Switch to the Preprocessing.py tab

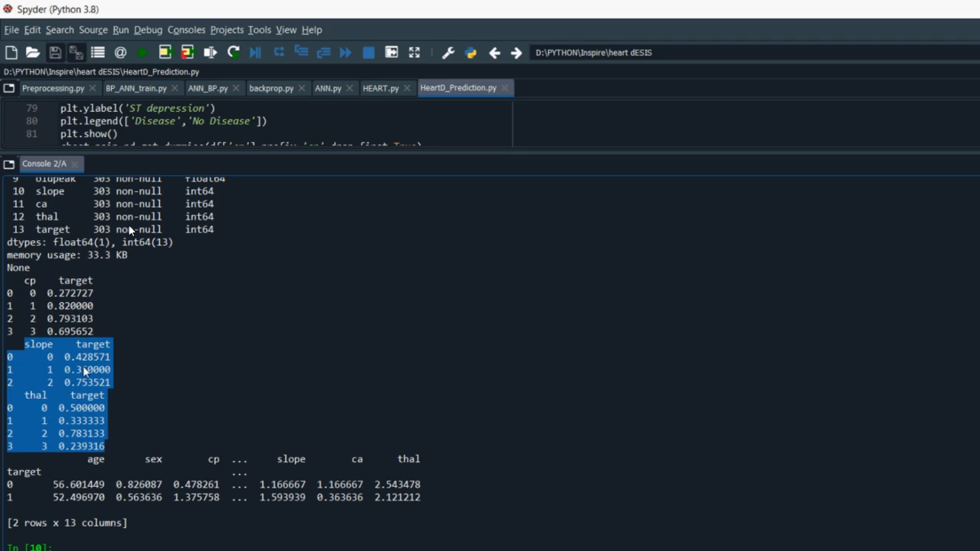tap(53, 88)
